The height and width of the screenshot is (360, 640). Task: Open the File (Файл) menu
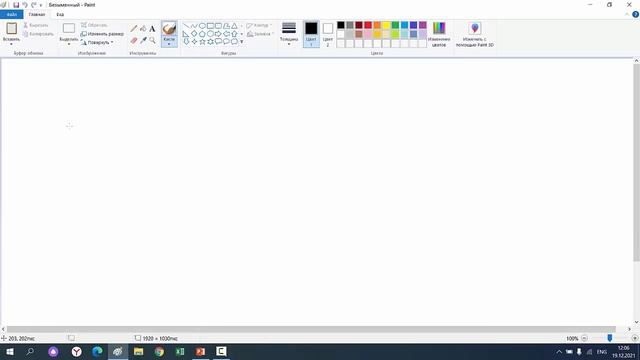11,14
